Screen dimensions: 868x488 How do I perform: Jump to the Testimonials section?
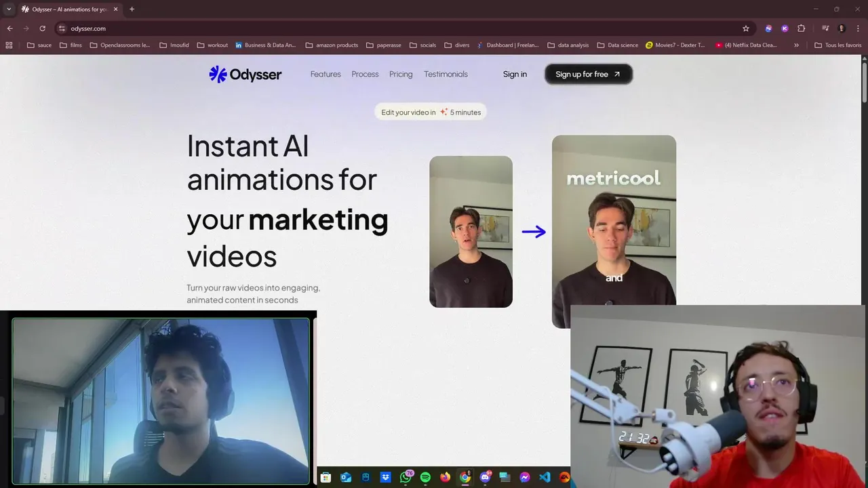pyautogui.click(x=446, y=75)
